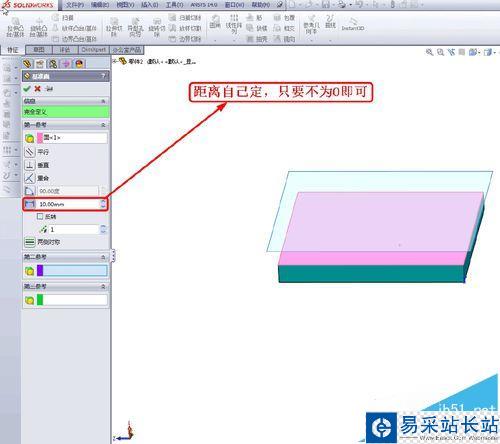
Task: Select the Revolved Cut tool (旋转切除)
Action: 157,27
